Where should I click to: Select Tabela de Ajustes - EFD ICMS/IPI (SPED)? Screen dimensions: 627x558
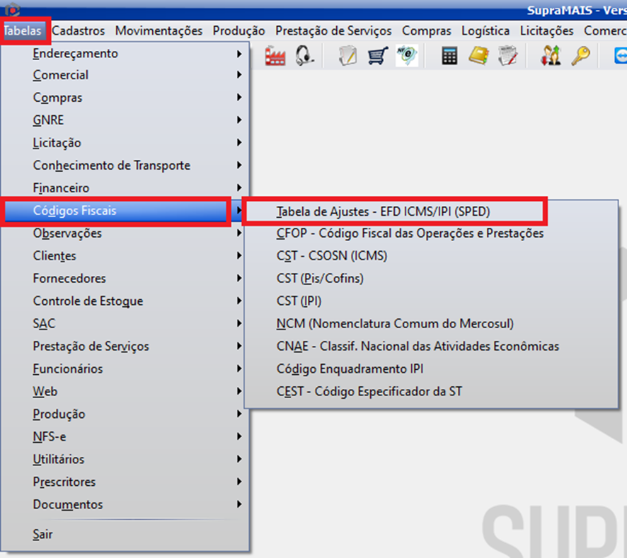click(x=383, y=211)
